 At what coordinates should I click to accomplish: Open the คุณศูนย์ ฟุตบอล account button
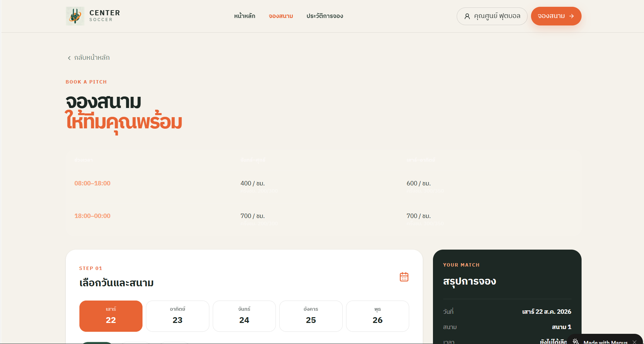pos(492,16)
